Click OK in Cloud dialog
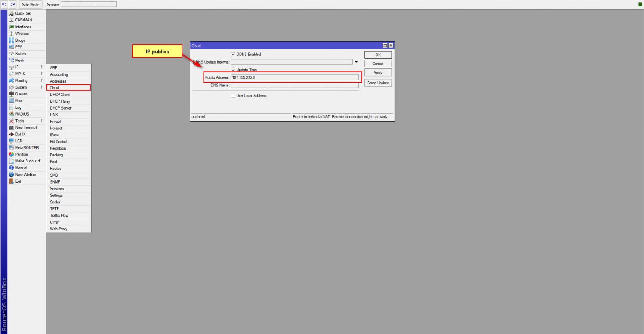Image resolution: width=644 pixels, height=334 pixels. coord(378,55)
